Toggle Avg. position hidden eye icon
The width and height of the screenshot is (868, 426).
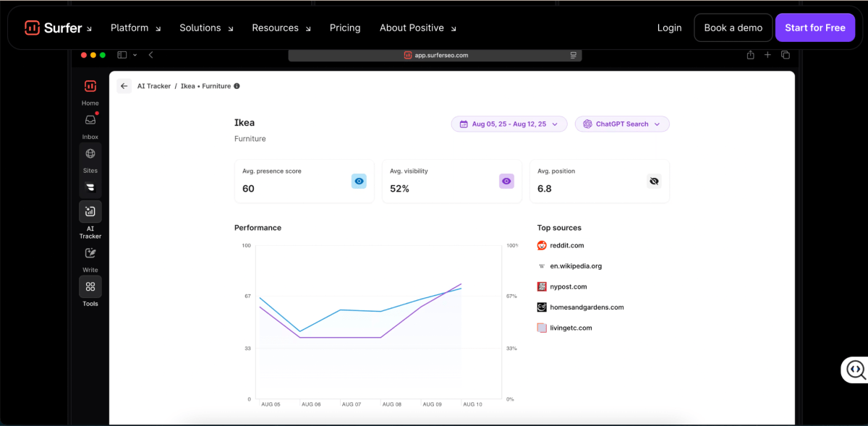(654, 181)
